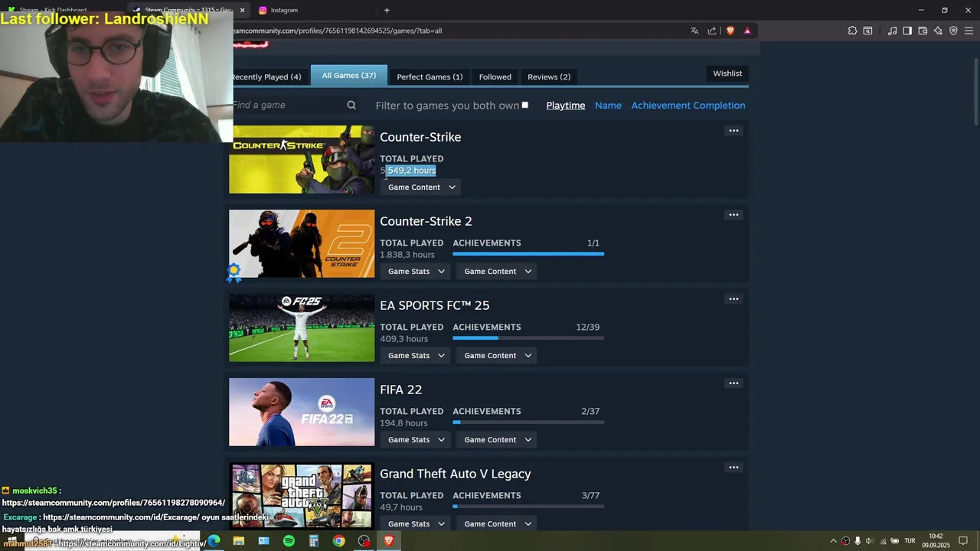Image resolution: width=980 pixels, height=551 pixels.
Task: Click the network wifi tray icon
Action: (x=883, y=541)
